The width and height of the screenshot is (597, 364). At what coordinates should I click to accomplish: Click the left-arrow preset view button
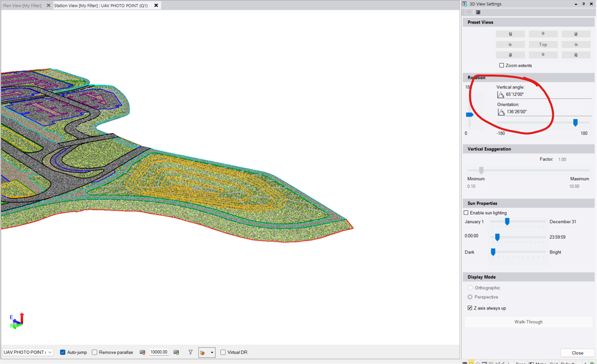(x=576, y=44)
